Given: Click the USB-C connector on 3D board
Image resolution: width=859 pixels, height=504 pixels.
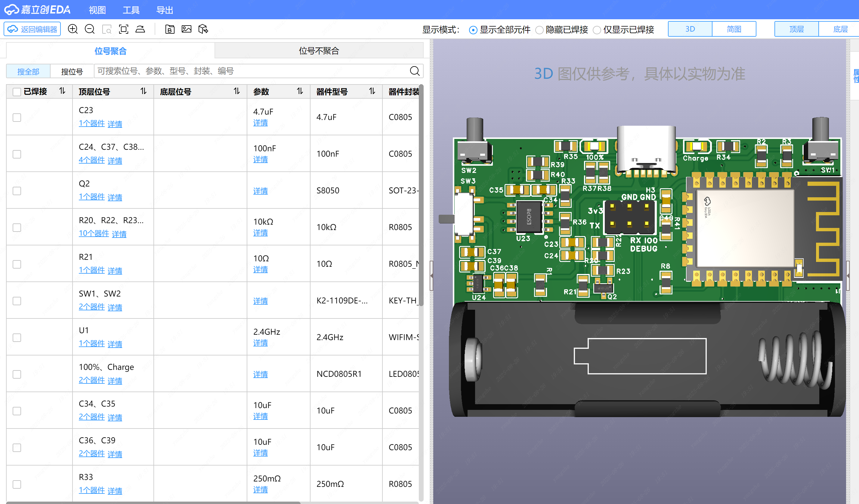Looking at the screenshot, I should (646, 149).
